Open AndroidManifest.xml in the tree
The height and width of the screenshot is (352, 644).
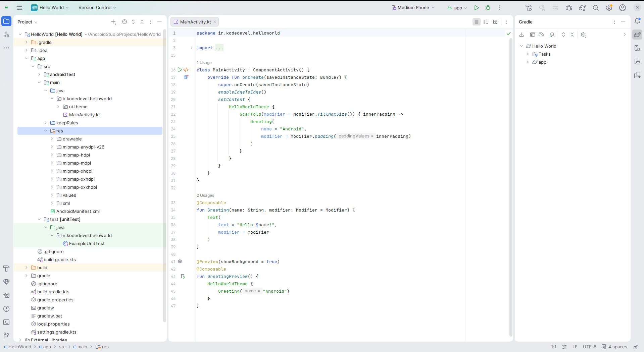(78, 211)
